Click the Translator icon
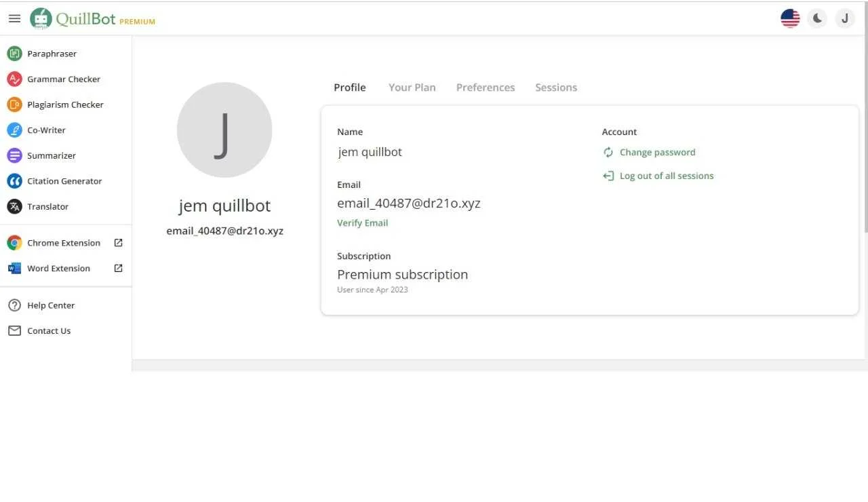The width and height of the screenshot is (868, 502). coord(14,206)
